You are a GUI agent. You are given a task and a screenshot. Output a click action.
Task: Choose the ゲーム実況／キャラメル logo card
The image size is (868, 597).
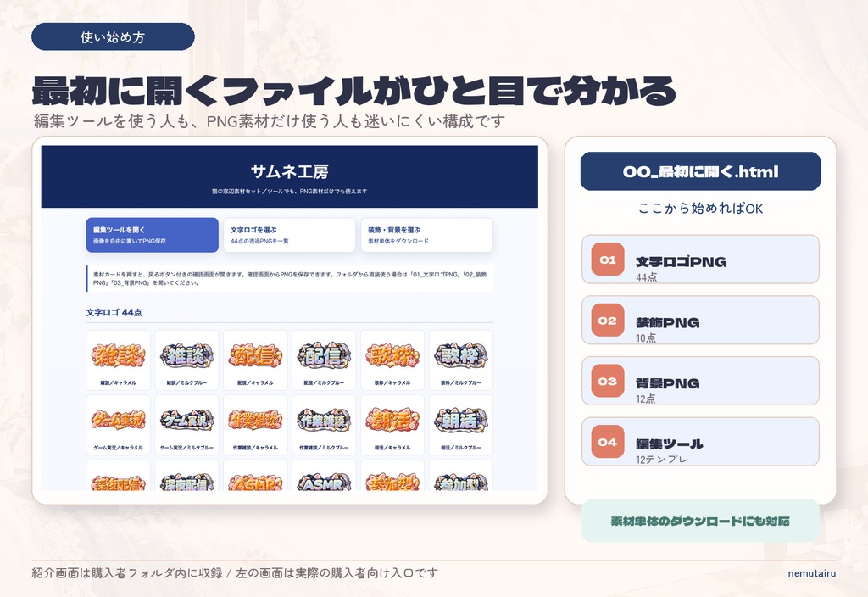click(x=119, y=425)
